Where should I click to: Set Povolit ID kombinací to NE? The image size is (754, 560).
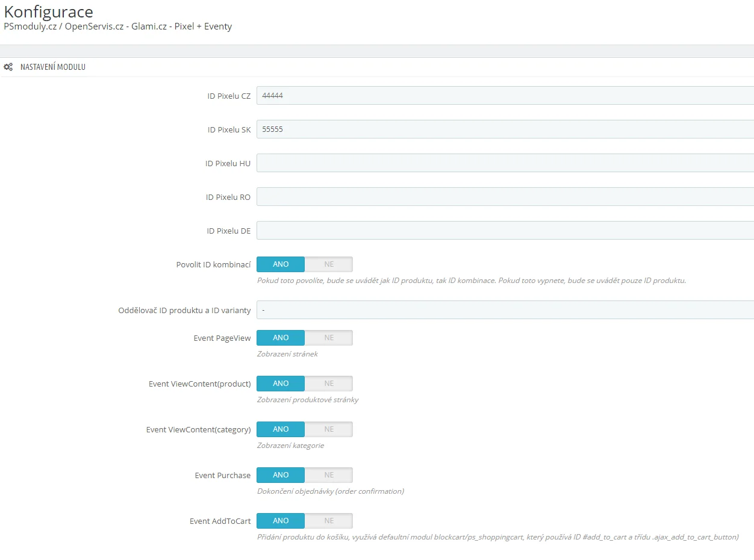pyautogui.click(x=328, y=264)
